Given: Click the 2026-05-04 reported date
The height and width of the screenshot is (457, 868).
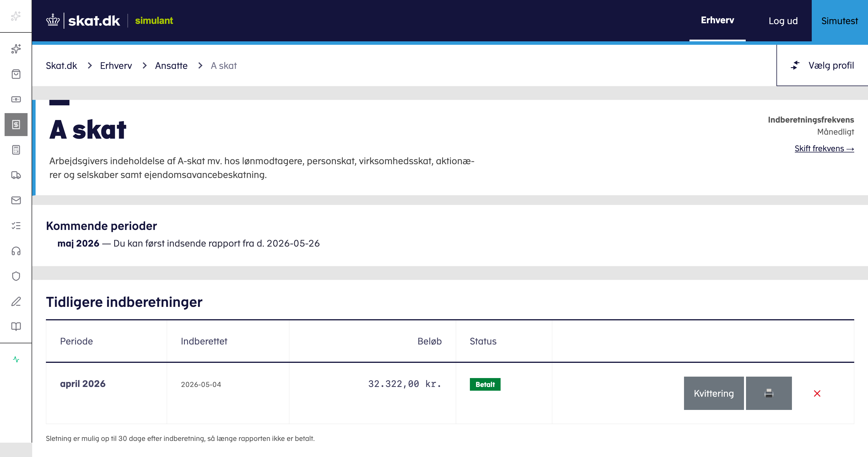Looking at the screenshot, I should point(201,385).
